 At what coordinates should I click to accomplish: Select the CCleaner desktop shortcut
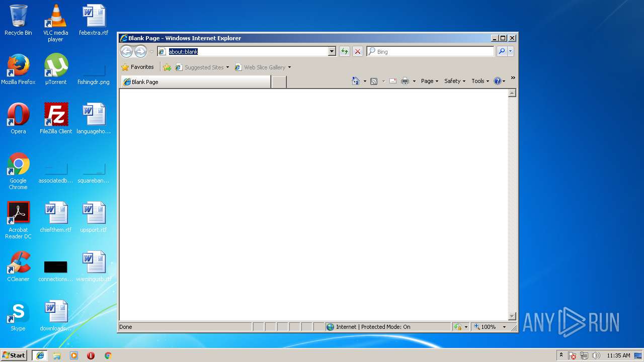click(18, 266)
